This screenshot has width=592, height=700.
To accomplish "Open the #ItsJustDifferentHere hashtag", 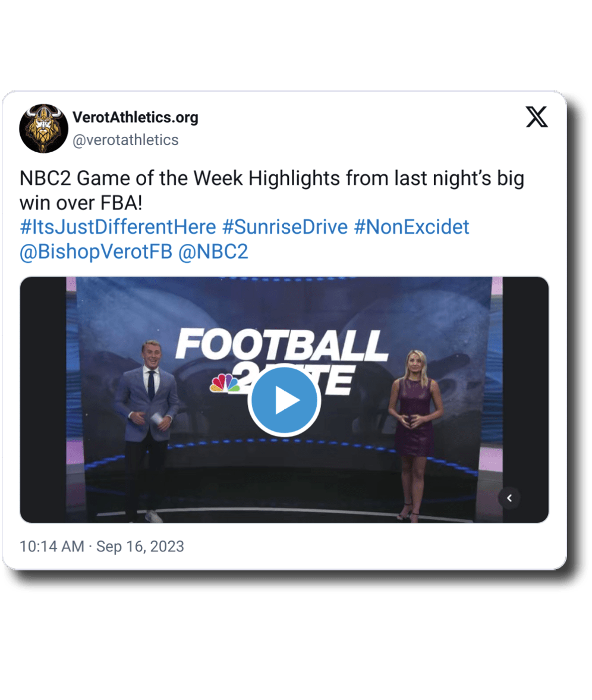I will pos(118,227).
